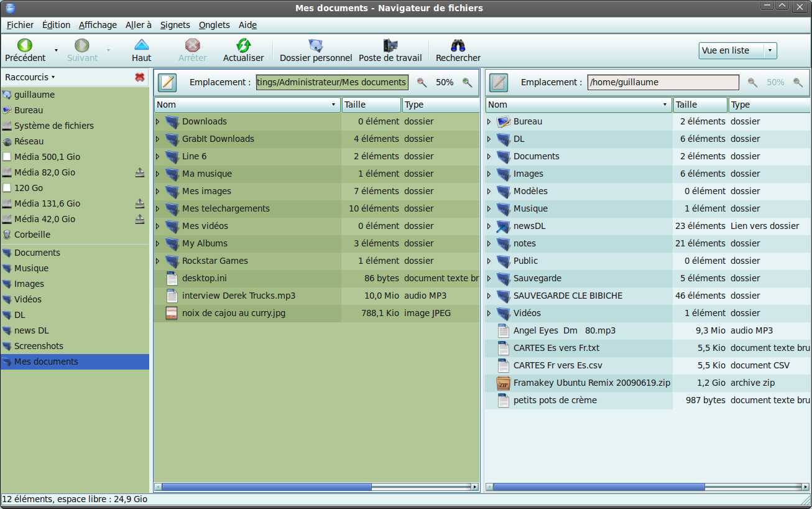Toggle right pane location edit pencil button
The width and height of the screenshot is (812, 509).
click(499, 82)
